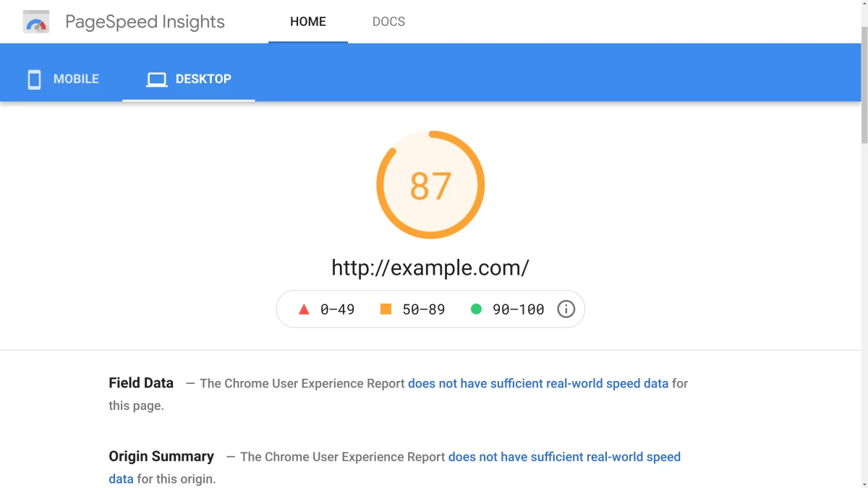
Task: Open the DOCS tab
Action: point(388,22)
